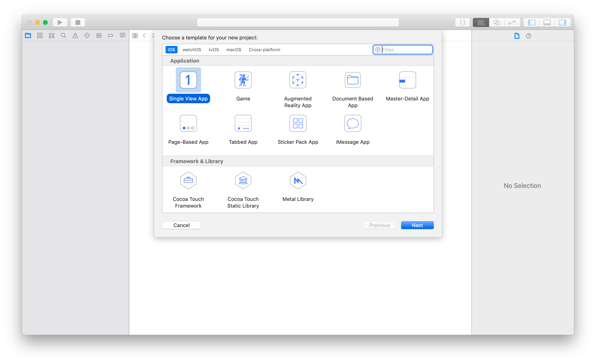Click the Stop button in toolbar
Viewport: 596px width, 364px height.
(x=78, y=22)
